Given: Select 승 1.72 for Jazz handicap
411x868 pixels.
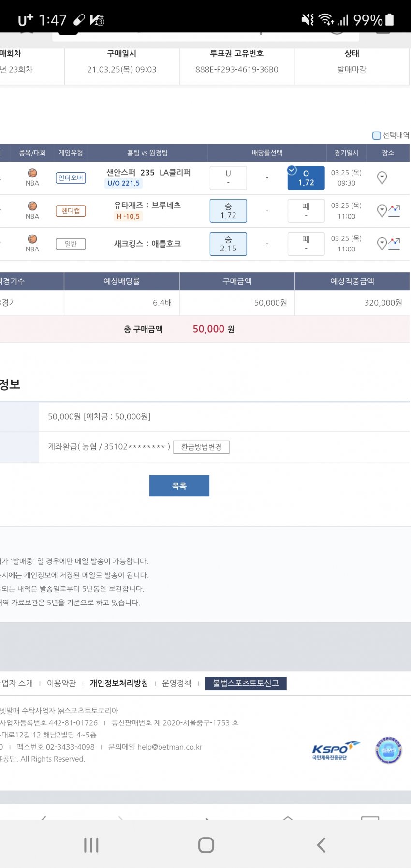Looking at the screenshot, I should pos(228,211).
